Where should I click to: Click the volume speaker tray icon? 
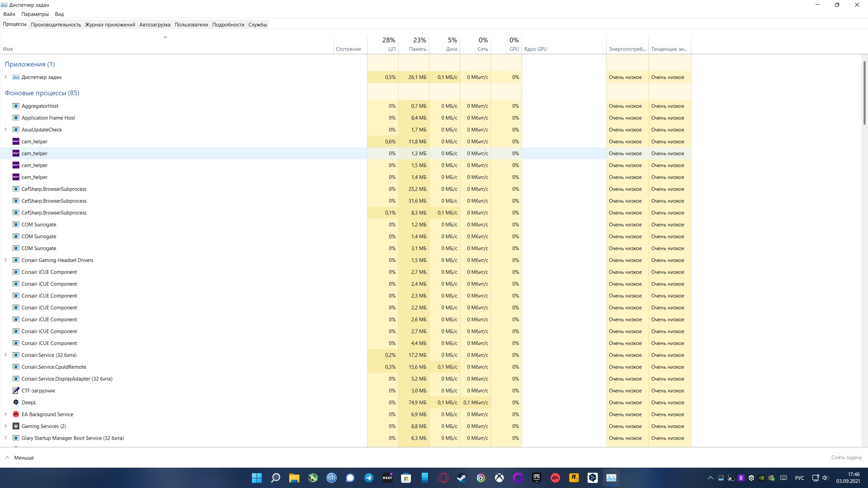tap(825, 478)
